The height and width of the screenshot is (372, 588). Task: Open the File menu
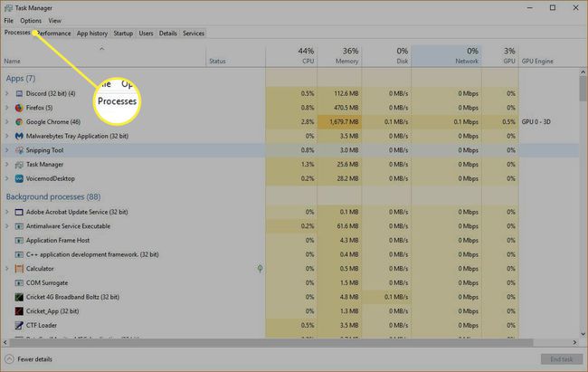(9, 21)
